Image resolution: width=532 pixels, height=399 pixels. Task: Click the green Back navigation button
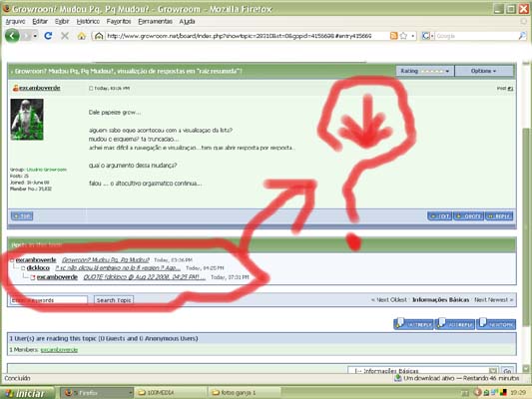pyautogui.click(x=12, y=36)
